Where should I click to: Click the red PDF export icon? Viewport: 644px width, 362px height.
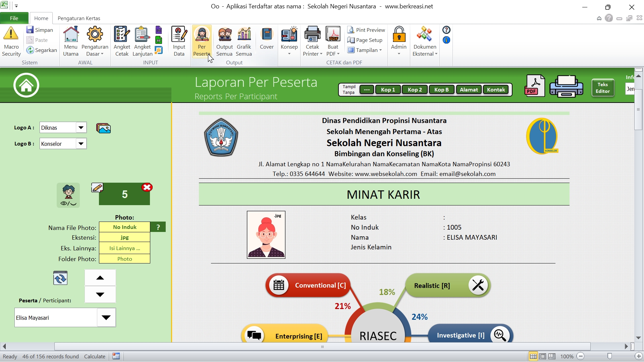pyautogui.click(x=534, y=86)
